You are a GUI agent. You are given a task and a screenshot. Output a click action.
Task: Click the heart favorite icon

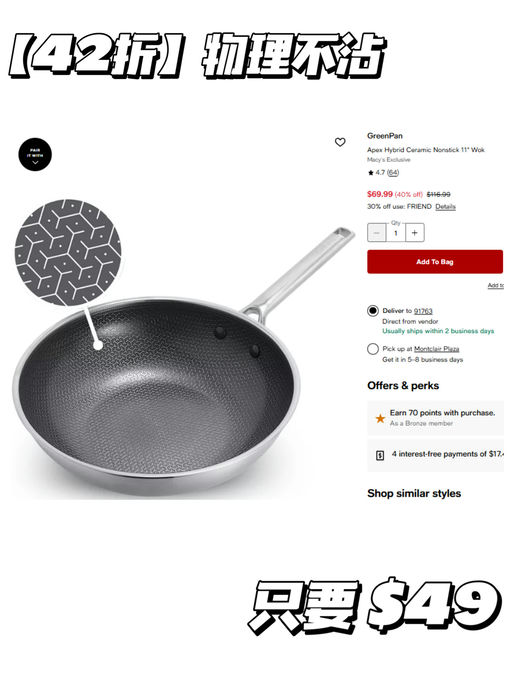(340, 142)
